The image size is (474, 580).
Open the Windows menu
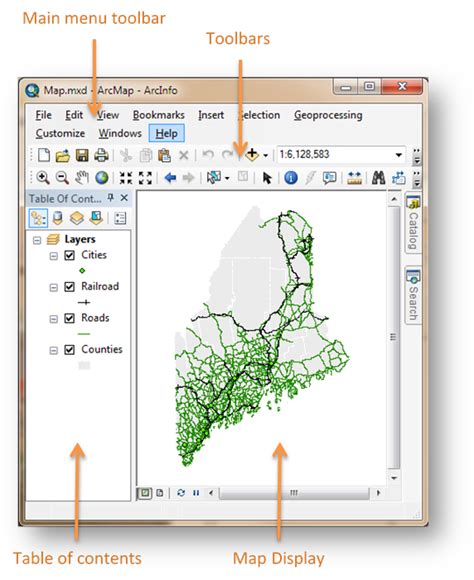[x=120, y=133]
